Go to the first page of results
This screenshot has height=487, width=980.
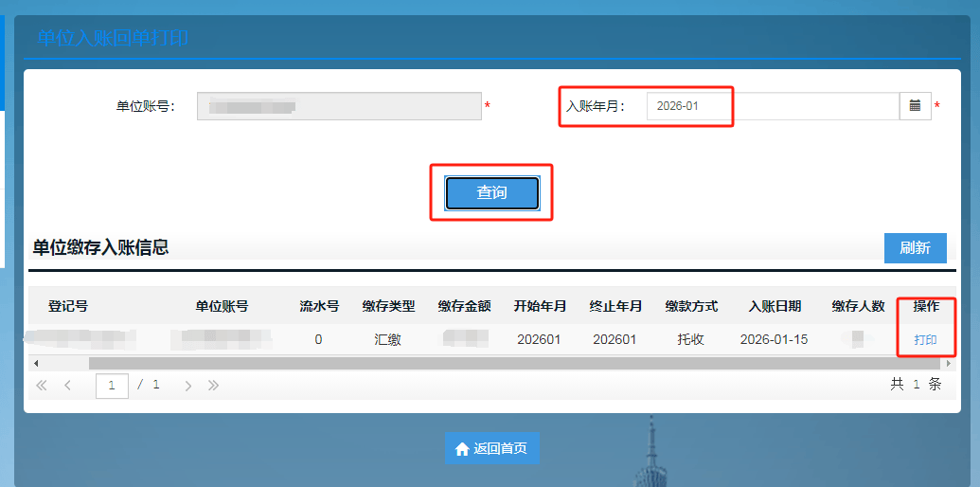pyautogui.click(x=42, y=386)
